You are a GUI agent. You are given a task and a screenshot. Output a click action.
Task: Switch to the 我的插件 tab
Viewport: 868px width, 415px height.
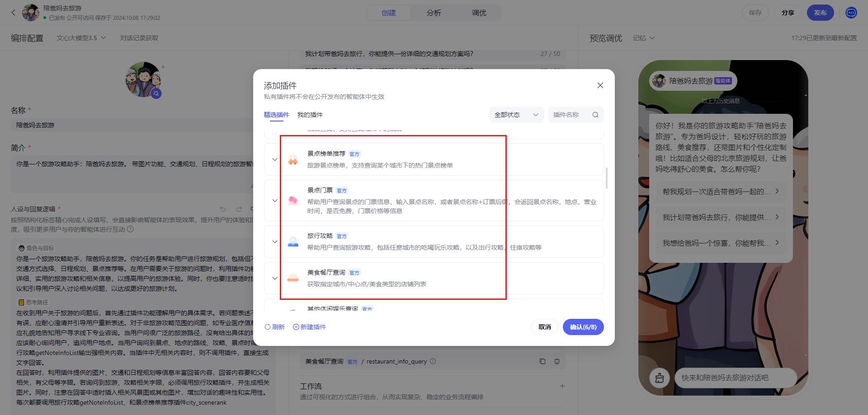[x=310, y=115]
